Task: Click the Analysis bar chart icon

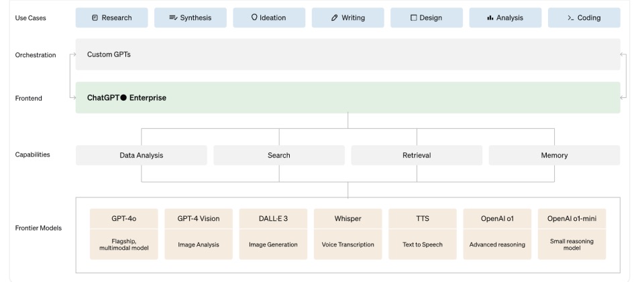Action: (490, 17)
